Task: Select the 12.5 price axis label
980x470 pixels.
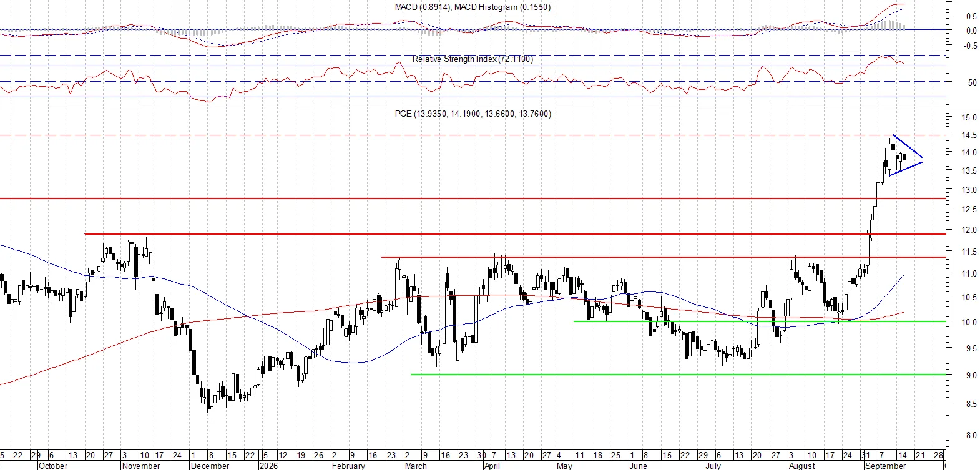Action: point(969,209)
